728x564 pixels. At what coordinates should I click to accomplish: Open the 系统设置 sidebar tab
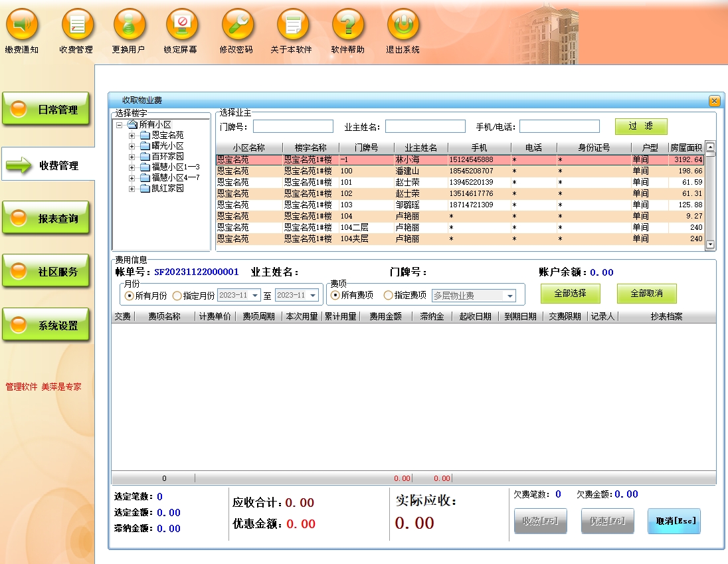tap(46, 326)
